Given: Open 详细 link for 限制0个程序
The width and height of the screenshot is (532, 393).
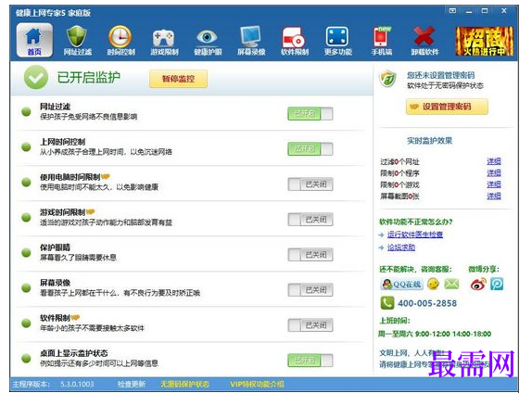Looking at the screenshot, I should coord(494,172).
